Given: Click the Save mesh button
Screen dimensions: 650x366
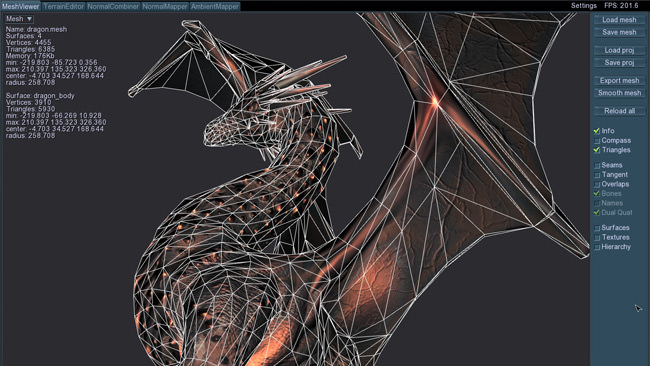Looking at the screenshot, I should tap(619, 32).
